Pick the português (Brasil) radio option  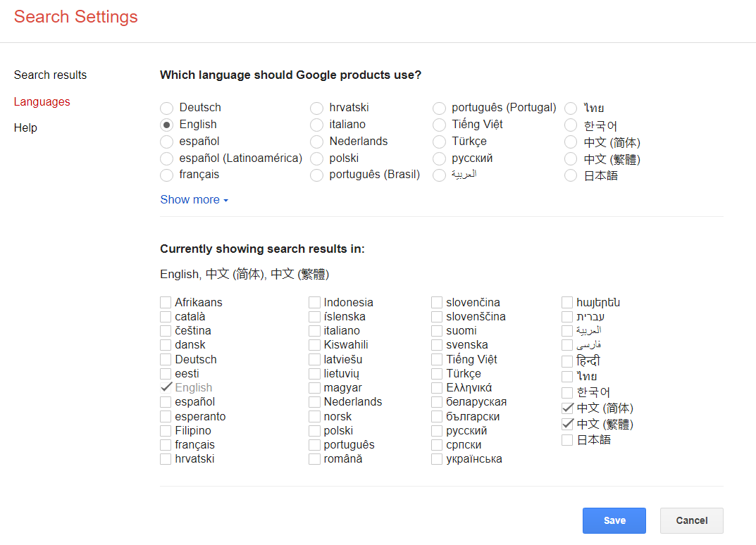pyautogui.click(x=316, y=175)
